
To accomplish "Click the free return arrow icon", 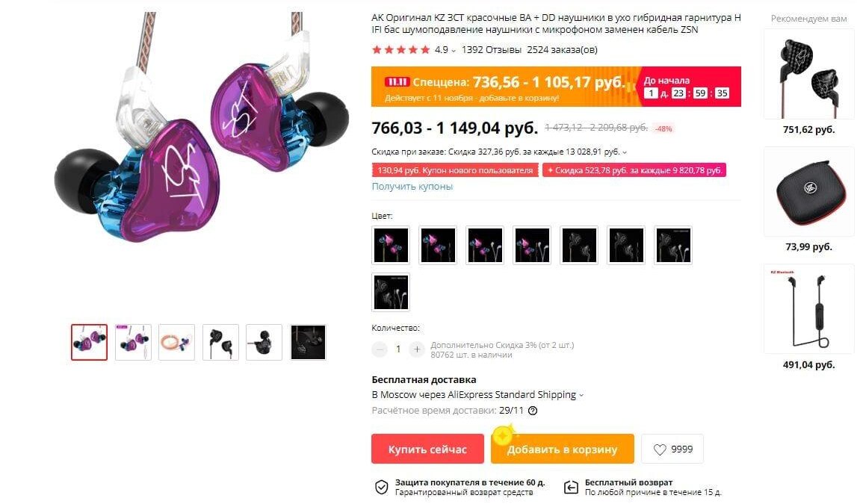I will point(571,487).
